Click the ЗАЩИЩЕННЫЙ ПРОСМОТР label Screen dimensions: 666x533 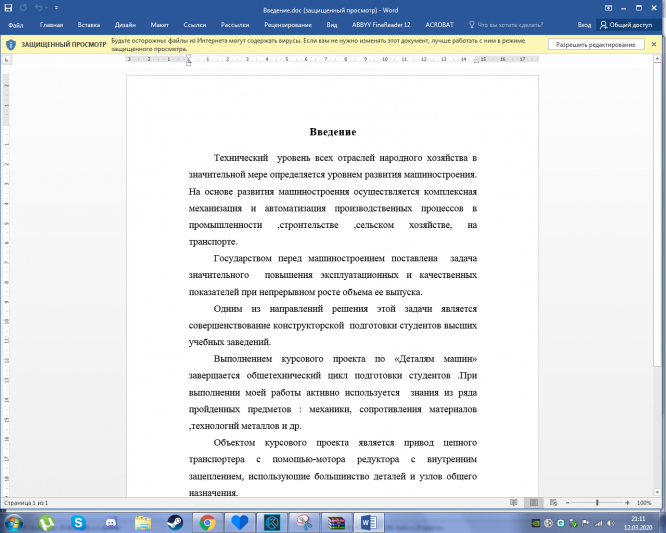tap(64, 45)
